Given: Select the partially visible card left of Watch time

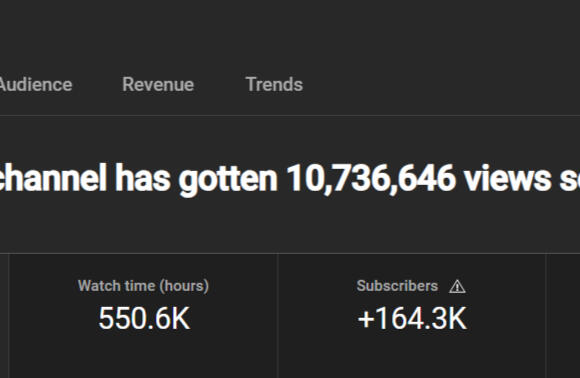Looking at the screenshot, I should click(x=4, y=316).
